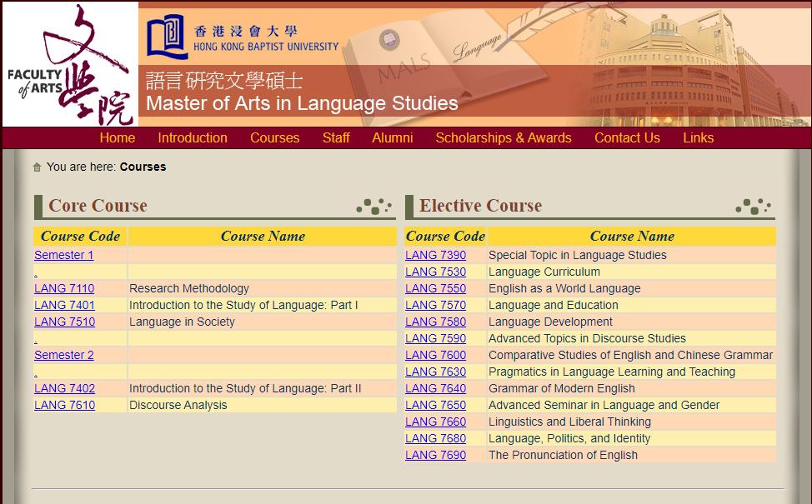The image size is (812, 504).
Task: Click English as a World Language text
Action: 564,288
